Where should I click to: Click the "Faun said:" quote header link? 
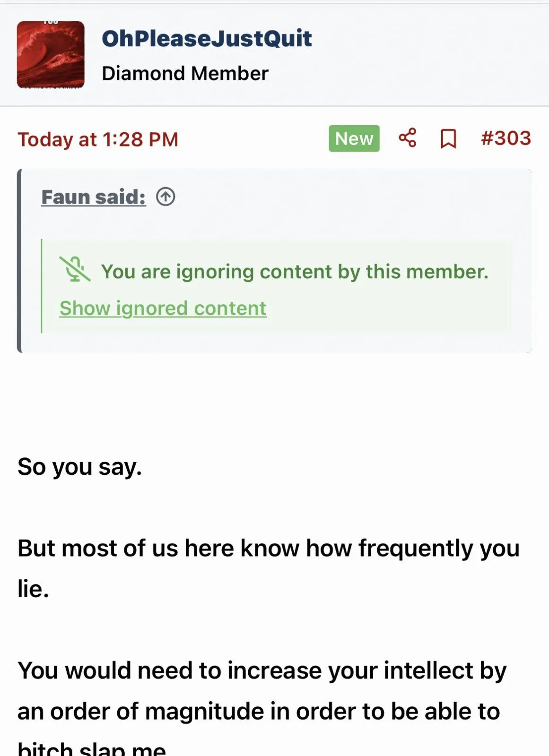coord(93,197)
